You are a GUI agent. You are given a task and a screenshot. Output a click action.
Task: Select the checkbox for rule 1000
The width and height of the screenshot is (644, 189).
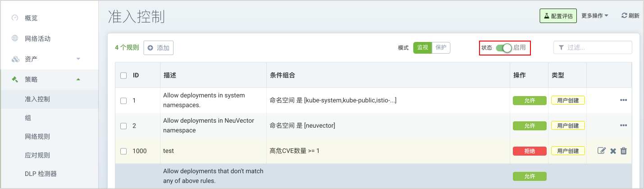pos(123,151)
